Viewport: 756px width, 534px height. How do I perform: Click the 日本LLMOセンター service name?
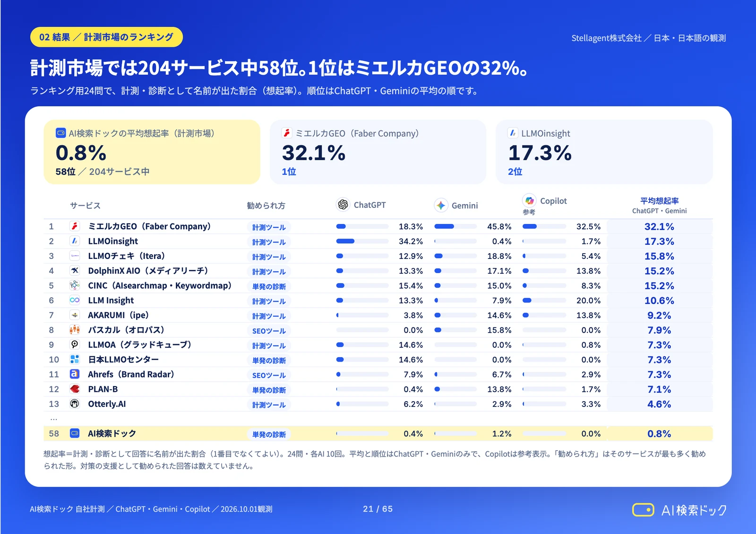click(123, 360)
